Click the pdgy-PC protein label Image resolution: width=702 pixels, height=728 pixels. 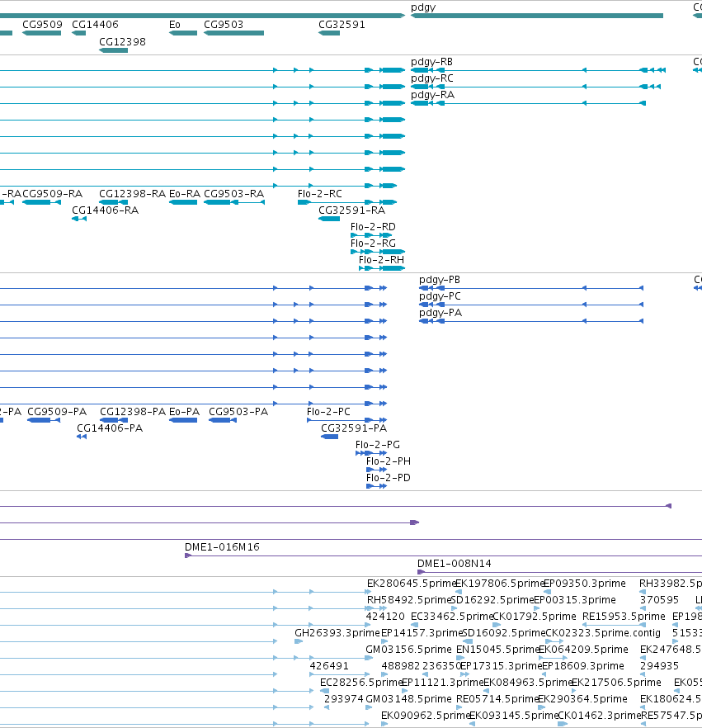point(440,296)
